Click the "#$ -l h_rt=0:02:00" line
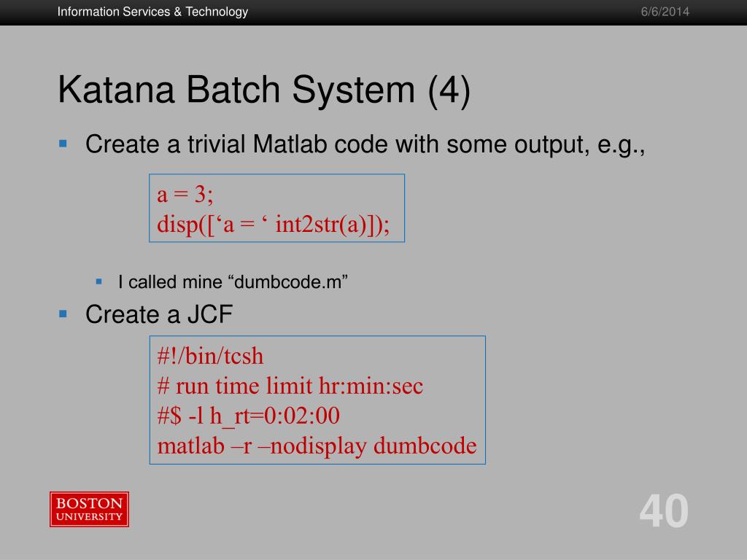Image resolution: width=747 pixels, height=560 pixels. coord(248,416)
